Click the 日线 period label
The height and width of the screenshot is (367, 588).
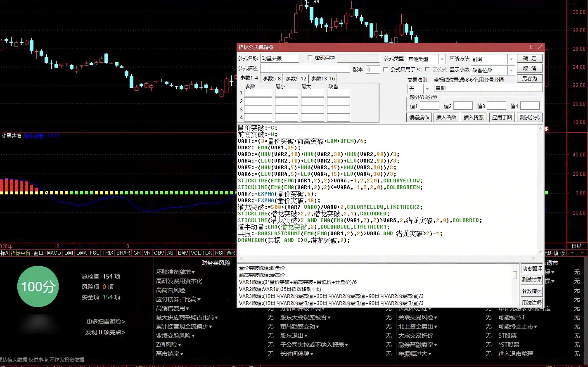coord(576,246)
